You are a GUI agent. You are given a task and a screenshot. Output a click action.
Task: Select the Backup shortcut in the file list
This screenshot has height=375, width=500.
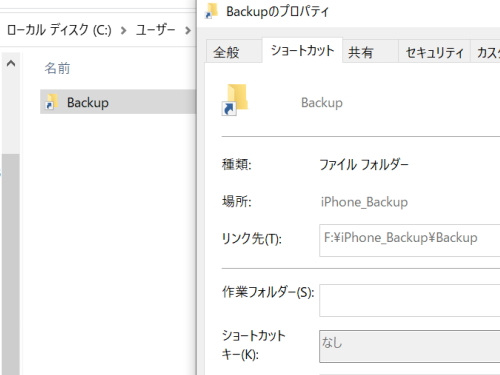(x=118, y=102)
